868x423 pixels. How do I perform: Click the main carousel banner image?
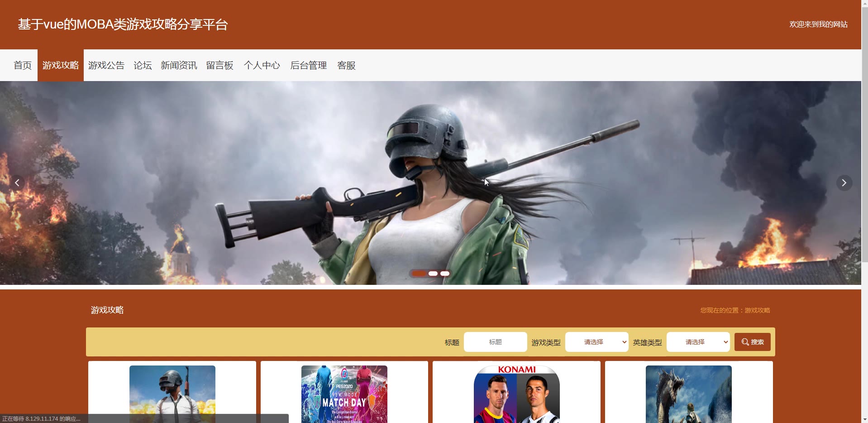coord(430,183)
